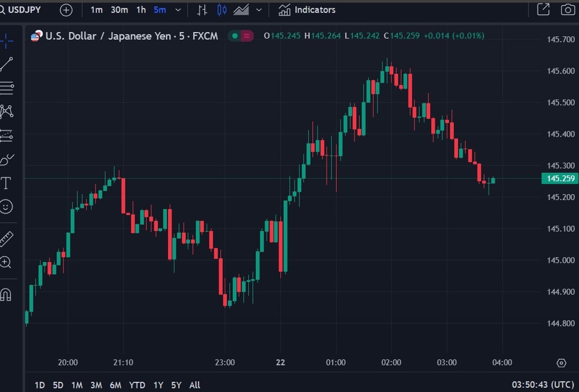
Task: Toggle the pink data mode indicator
Action: 246,36
